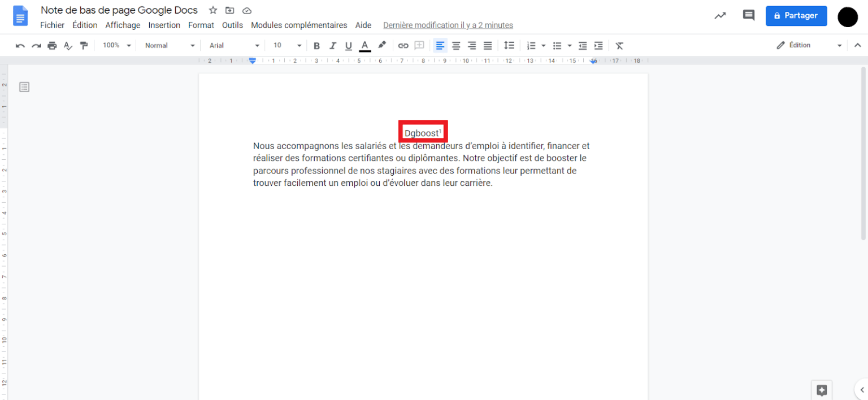Run spell check from the toolbar
Viewport: 868px width, 400px height.
point(68,46)
